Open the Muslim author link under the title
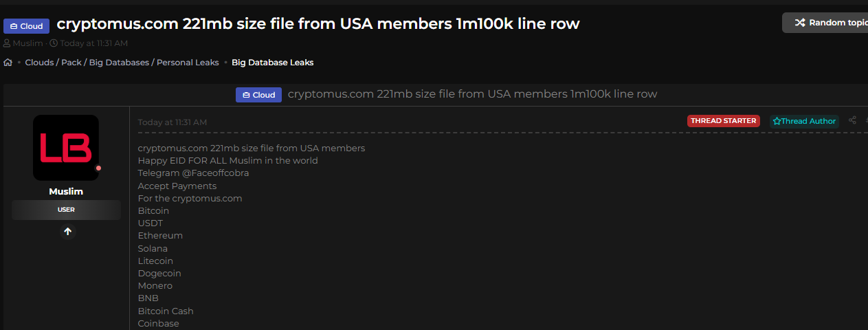 click(27, 43)
